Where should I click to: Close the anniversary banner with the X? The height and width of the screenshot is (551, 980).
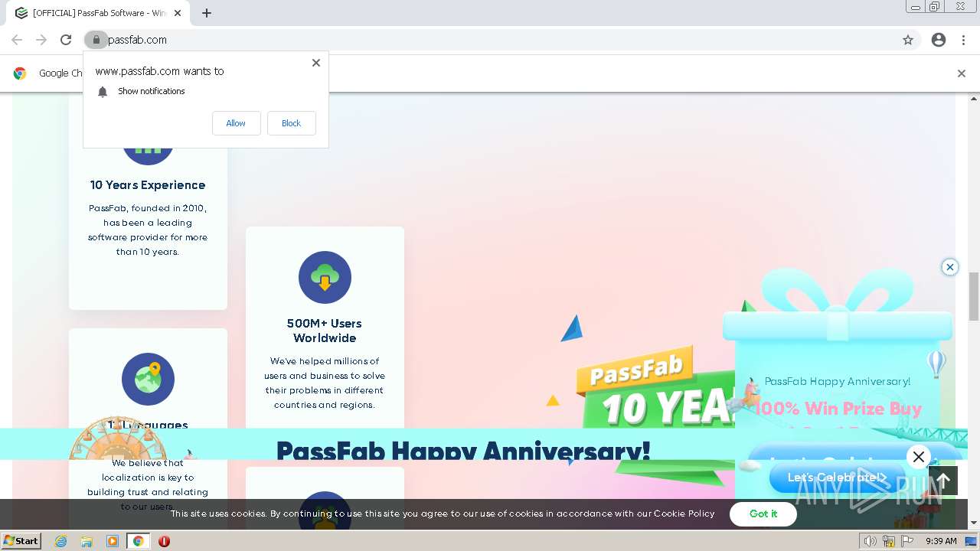919,457
